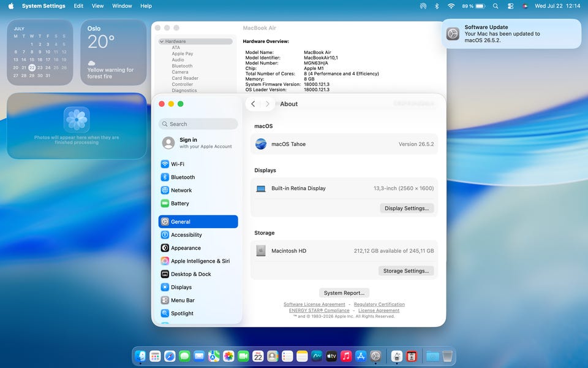
Task: Click Sign in with your Apple Account
Action: click(198, 143)
